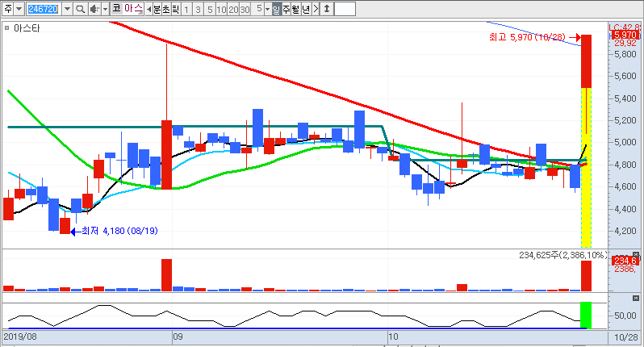The height and width of the screenshot is (347, 644).
Task: Click the empty field after arrows icon
Action: point(345,9)
